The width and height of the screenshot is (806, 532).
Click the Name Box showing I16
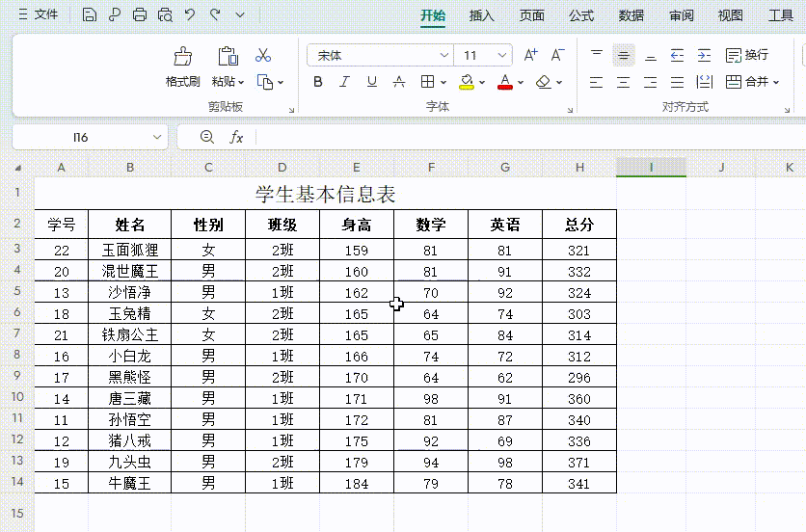coord(90,137)
